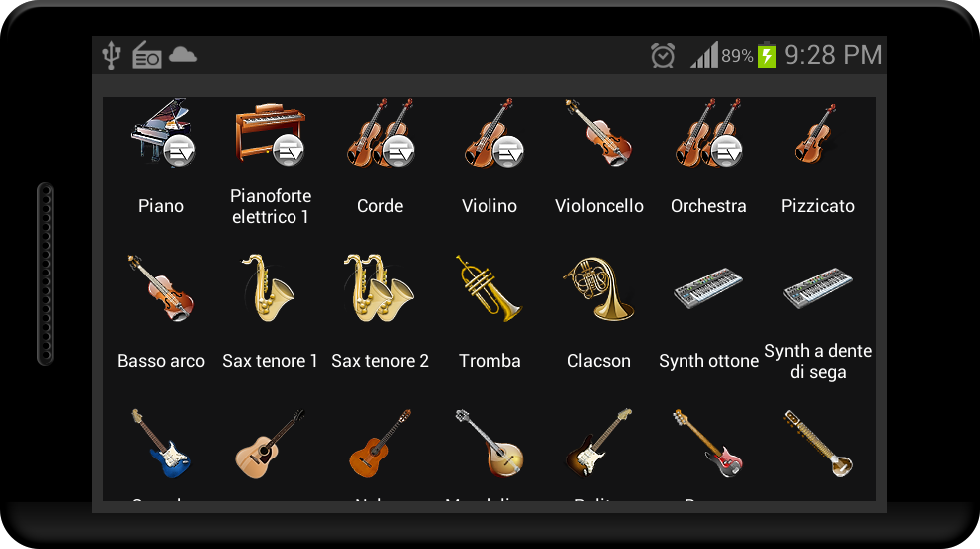Image resolution: width=980 pixels, height=549 pixels.
Task: Choose the Pianoforte elettrico 1 instrument
Action: [270, 134]
